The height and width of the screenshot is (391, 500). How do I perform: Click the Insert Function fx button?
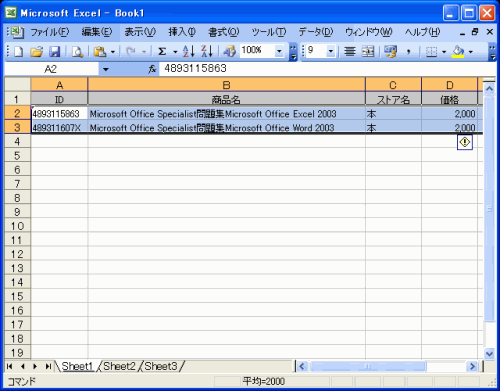pyautogui.click(x=152, y=69)
